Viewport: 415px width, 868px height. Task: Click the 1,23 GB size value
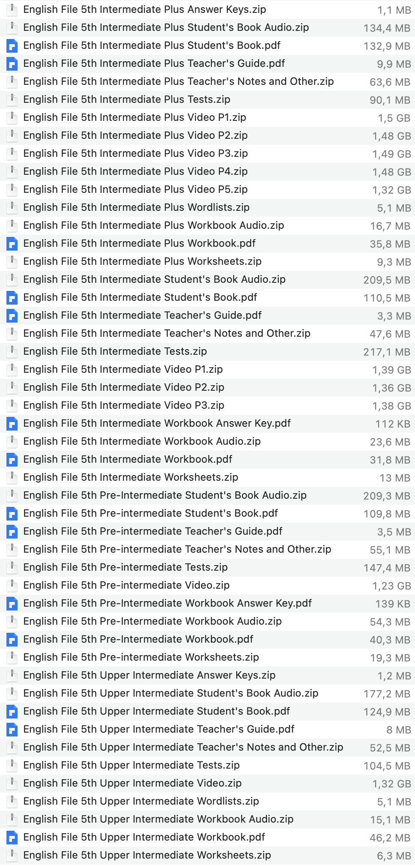[392, 586]
